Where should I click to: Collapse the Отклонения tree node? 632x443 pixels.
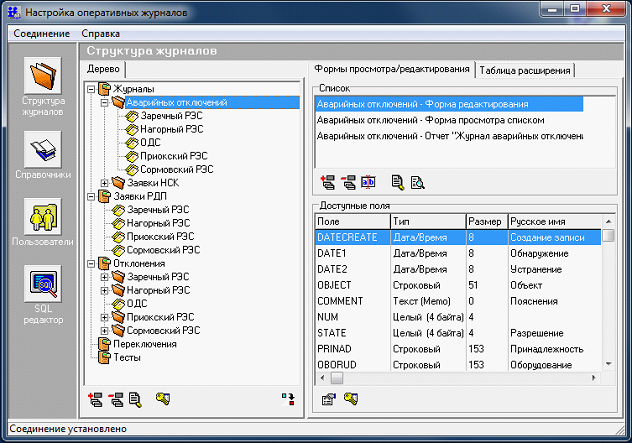coord(92,264)
